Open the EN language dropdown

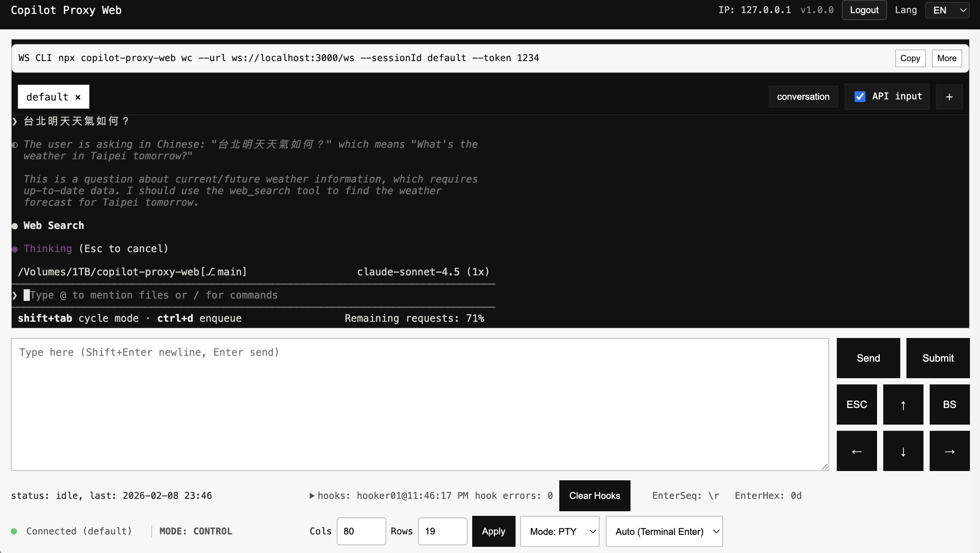tap(947, 10)
